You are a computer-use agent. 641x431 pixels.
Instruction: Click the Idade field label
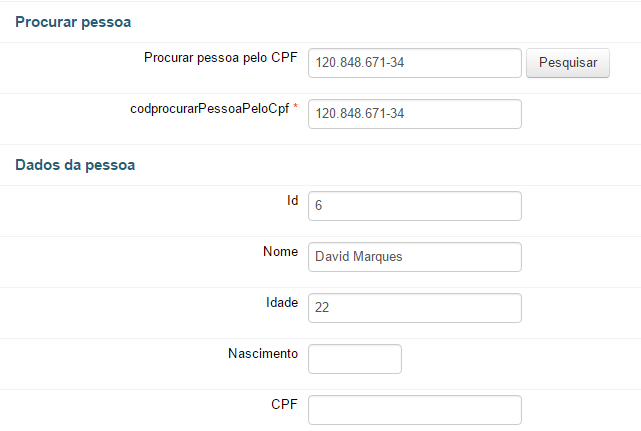[x=280, y=302]
